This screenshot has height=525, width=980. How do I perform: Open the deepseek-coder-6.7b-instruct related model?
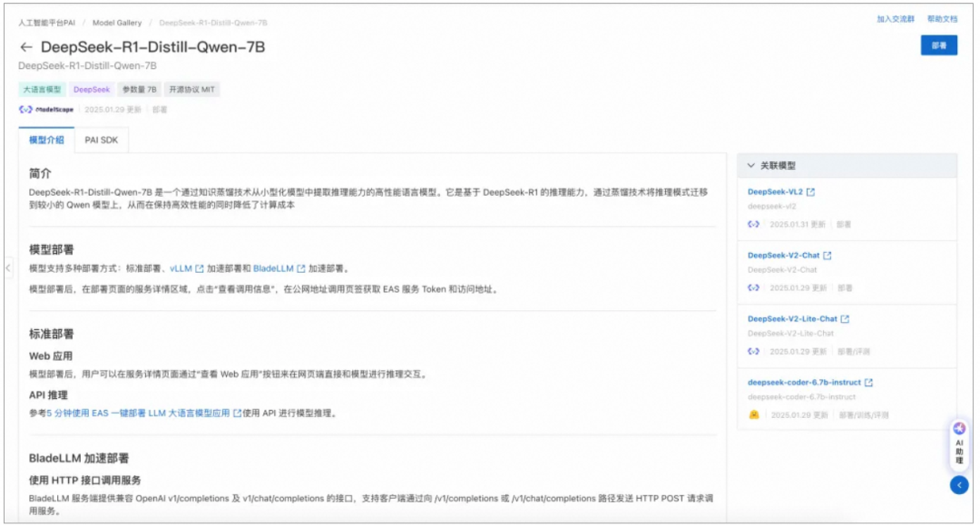pyautogui.click(x=804, y=382)
